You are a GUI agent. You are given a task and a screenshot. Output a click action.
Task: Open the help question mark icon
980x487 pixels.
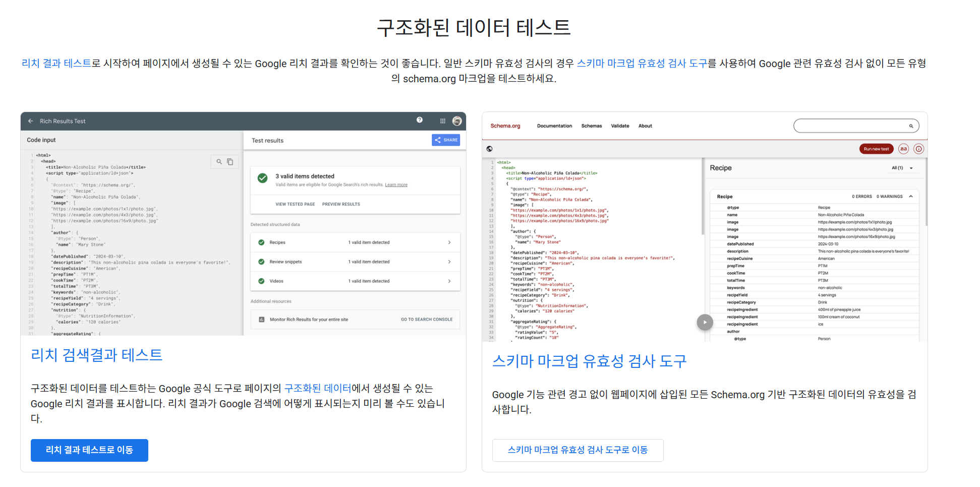point(420,120)
